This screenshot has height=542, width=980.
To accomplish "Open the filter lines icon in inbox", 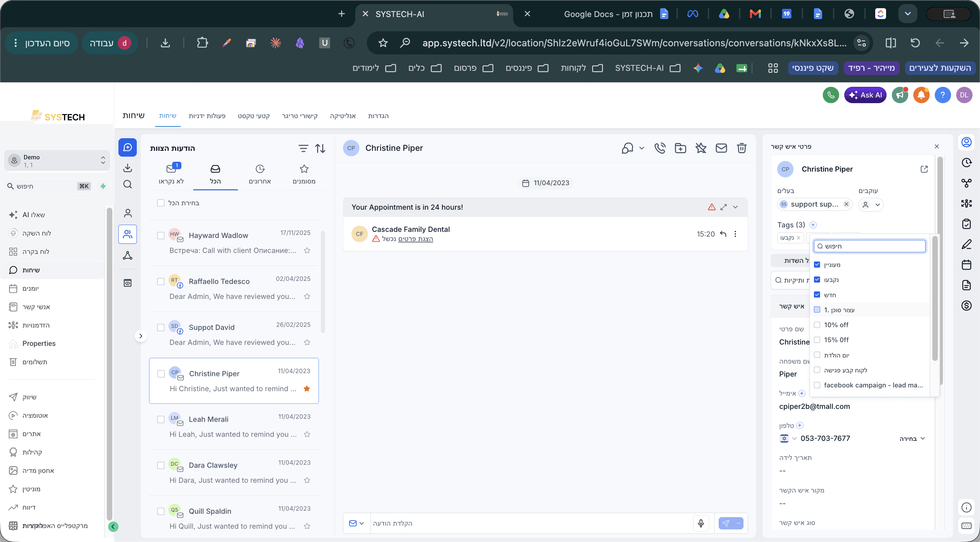I will click(x=303, y=148).
